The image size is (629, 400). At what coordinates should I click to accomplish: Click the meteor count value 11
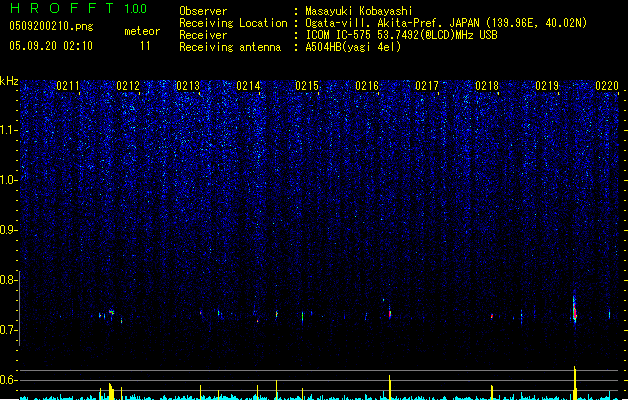click(145, 46)
